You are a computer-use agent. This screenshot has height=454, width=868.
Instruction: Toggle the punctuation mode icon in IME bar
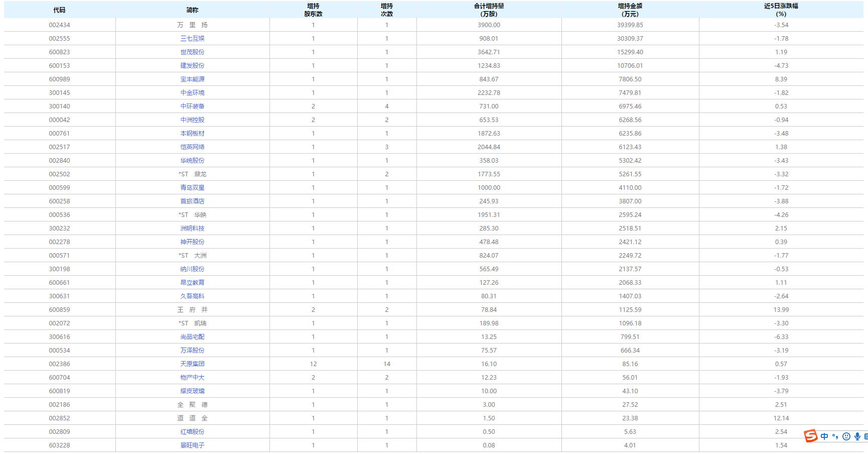coord(835,436)
